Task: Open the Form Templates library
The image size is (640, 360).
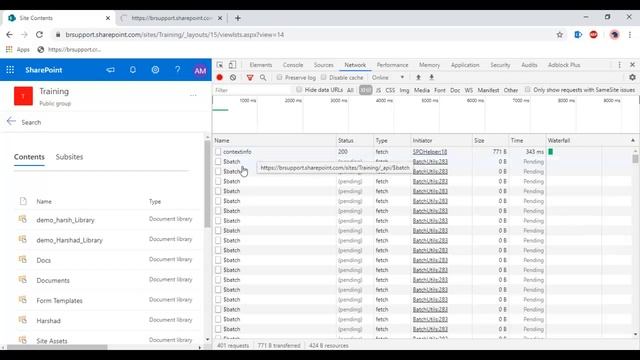Action: tap(59, 300)
